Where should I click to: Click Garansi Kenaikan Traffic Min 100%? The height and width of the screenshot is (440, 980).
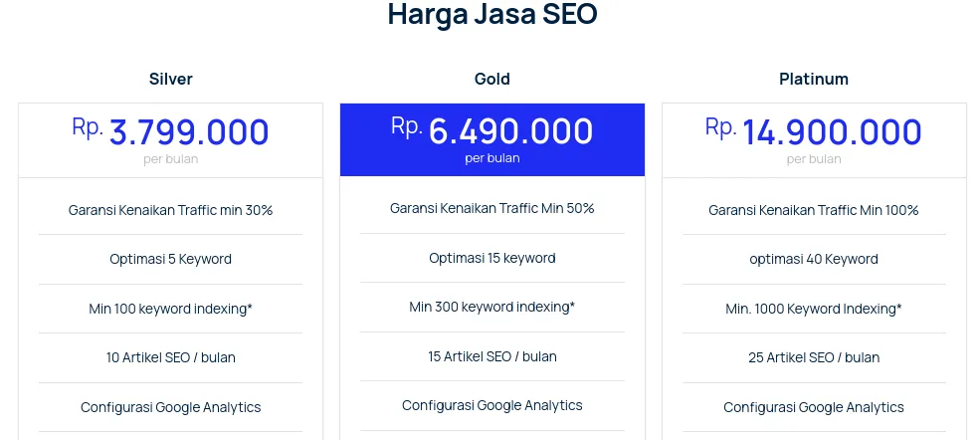coord(813,210)
